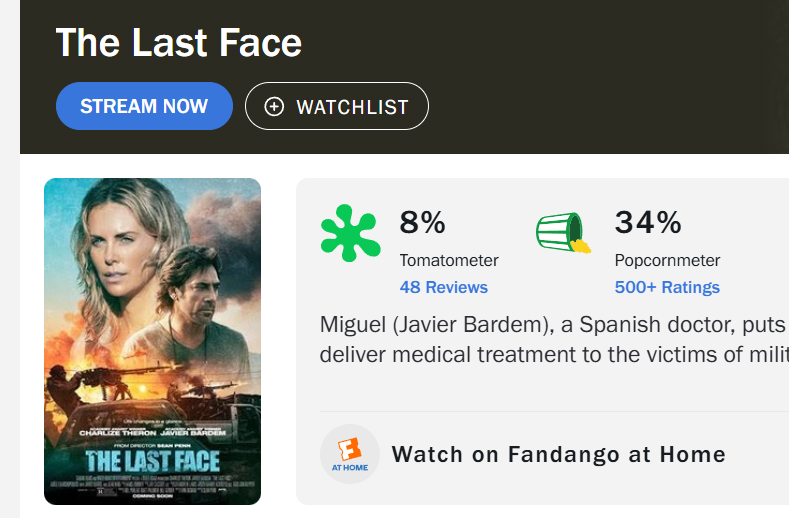Add the movie via the WATCHLIST text
The image size is (789, 518).
click(x=352, y=107)
